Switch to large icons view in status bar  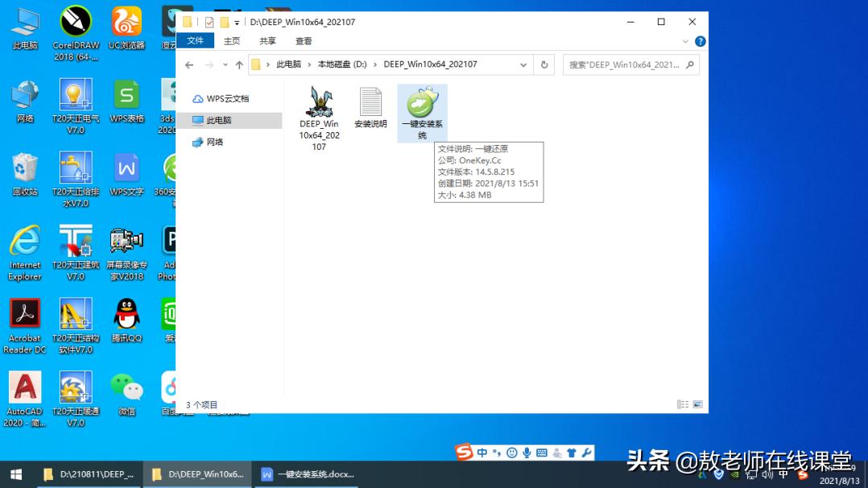[x=697, y=403]
